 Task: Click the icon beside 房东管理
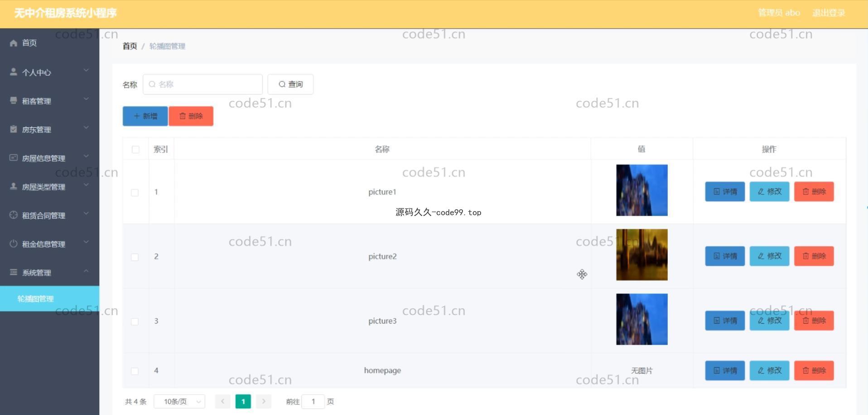tap(14, 129)
